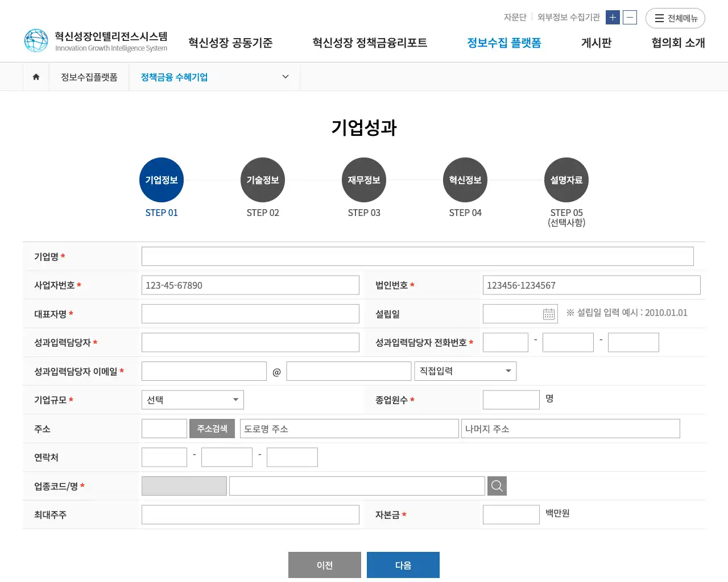Open the email domain 직접입력 dropdown
The height and width of the screenshot is (582, 728).
coord(465,371)
